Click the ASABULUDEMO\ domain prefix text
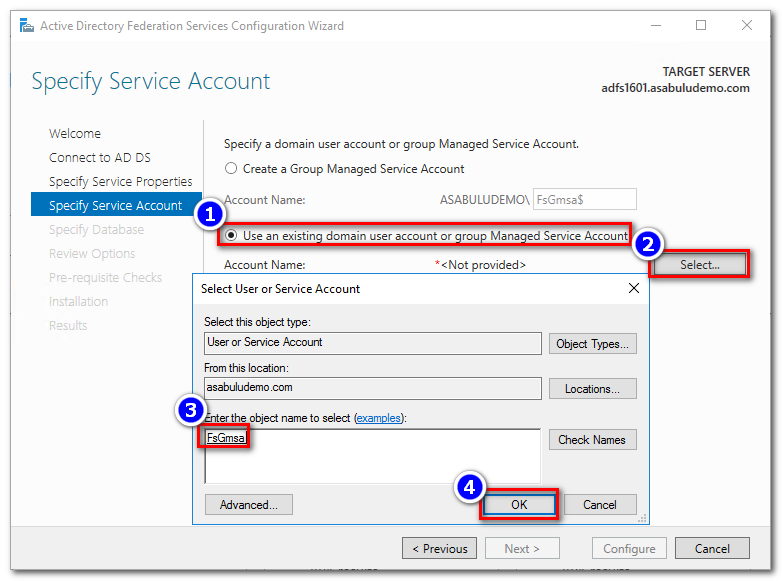 tap(484, 200)
